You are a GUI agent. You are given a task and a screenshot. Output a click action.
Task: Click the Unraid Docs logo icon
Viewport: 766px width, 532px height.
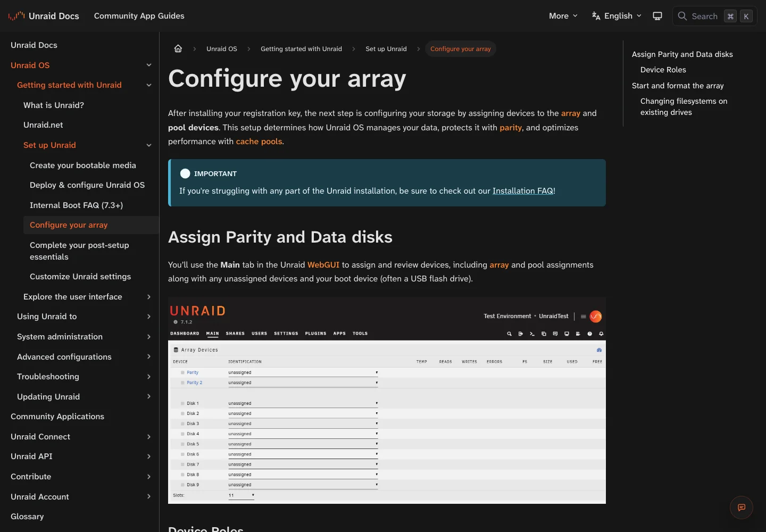coord(16,16)
